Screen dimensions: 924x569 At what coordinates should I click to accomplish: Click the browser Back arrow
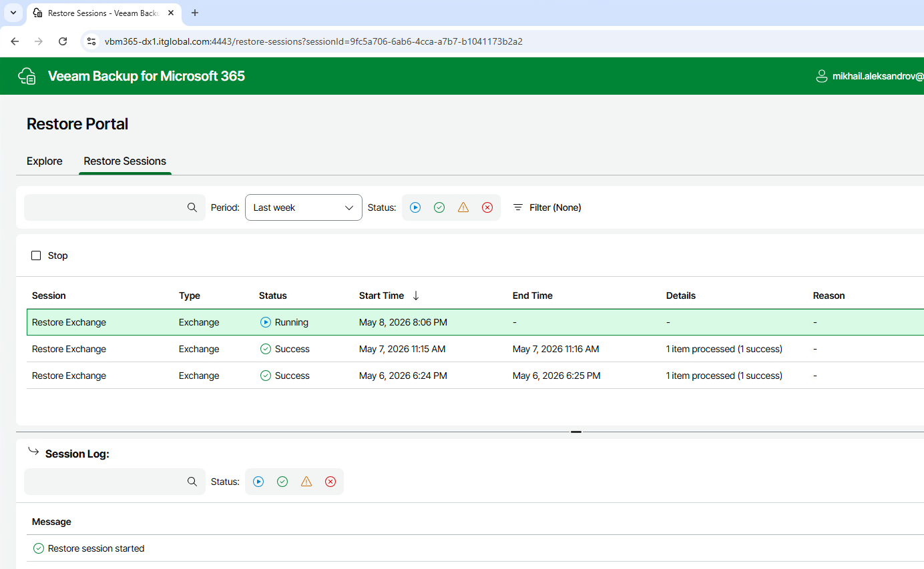pyautogui.click(x=15, y=41)
